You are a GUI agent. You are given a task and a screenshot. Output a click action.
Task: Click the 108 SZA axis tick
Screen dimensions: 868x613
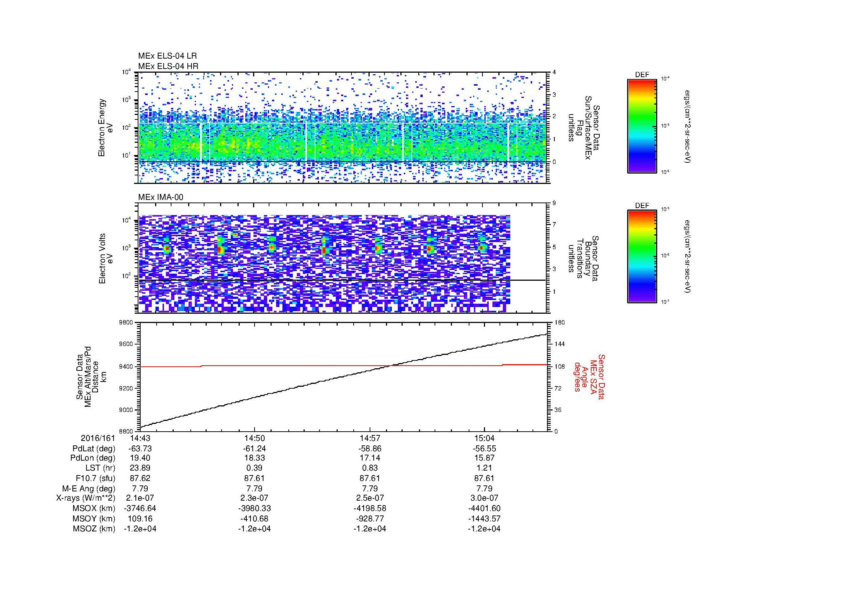click(560, 366)
